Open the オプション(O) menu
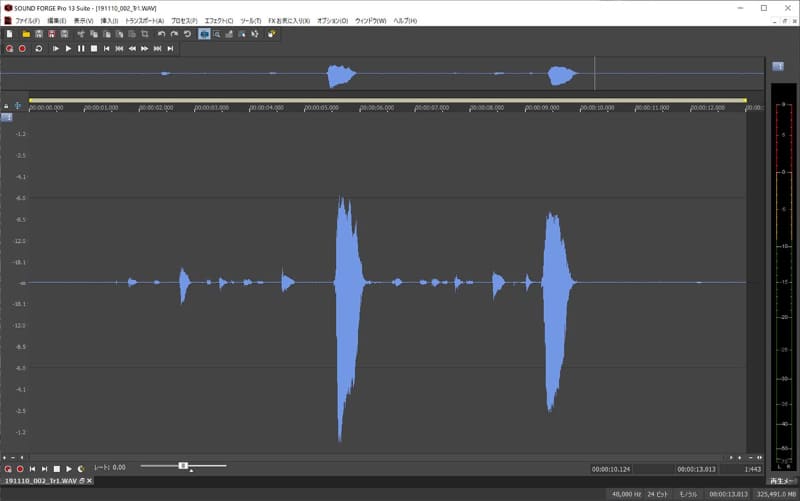 pyautogui.click(x=333, y=21)
